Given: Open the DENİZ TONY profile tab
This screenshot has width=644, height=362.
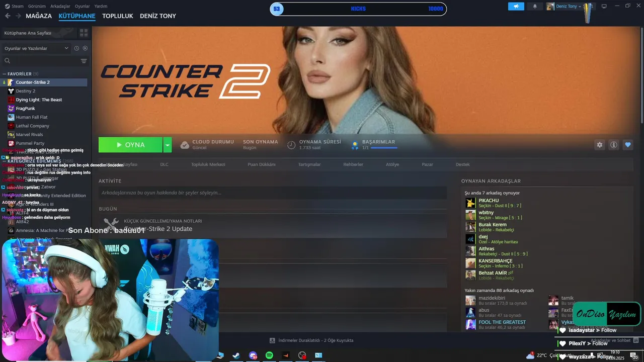Looking at the screenshot, I should [158, 16].
